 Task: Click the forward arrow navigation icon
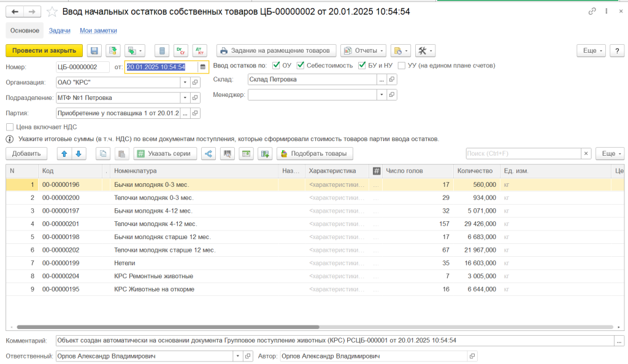(x=32, y=12)
